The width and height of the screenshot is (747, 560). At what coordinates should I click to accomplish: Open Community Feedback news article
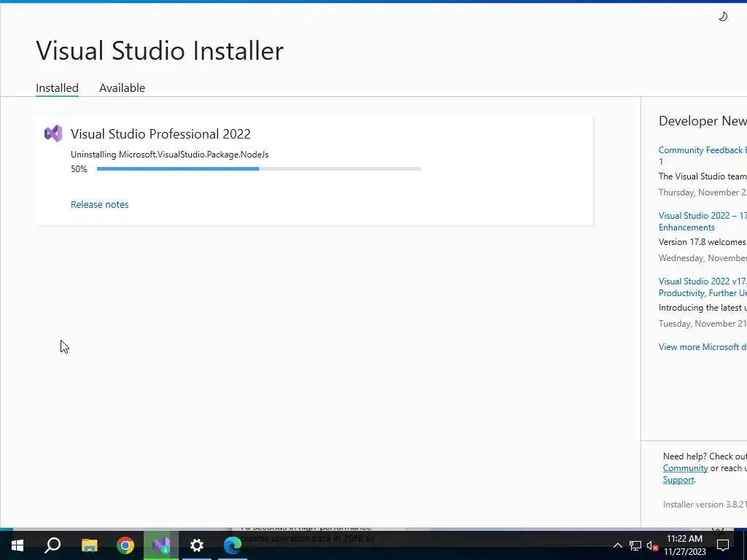[x=703, y=156]
